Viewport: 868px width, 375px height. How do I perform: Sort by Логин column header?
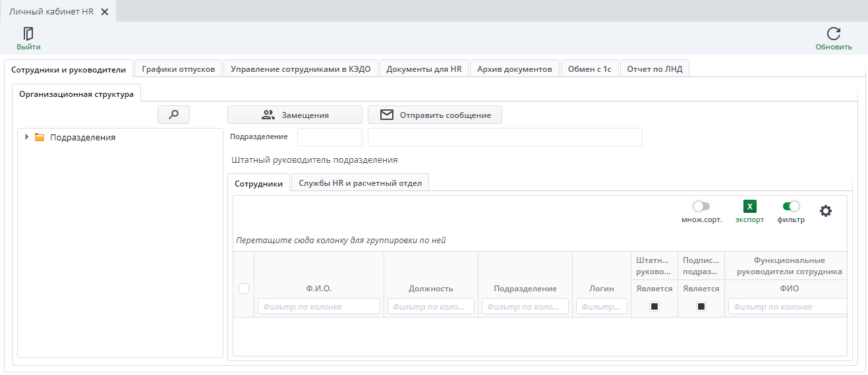[602, 289]
